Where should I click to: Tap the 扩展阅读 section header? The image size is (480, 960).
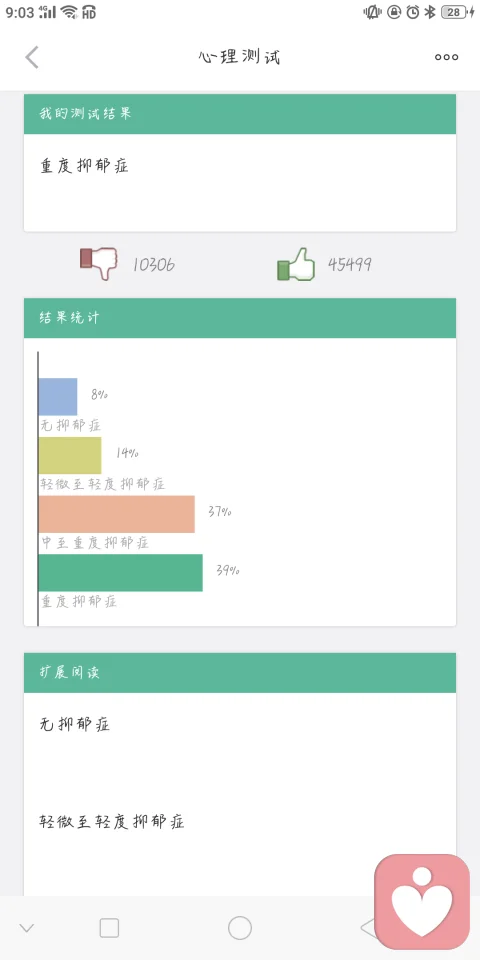tap(240, 672)
